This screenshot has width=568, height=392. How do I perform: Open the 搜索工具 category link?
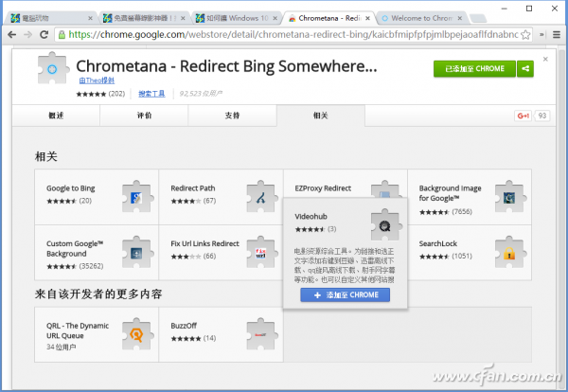[x=151, y=94]
